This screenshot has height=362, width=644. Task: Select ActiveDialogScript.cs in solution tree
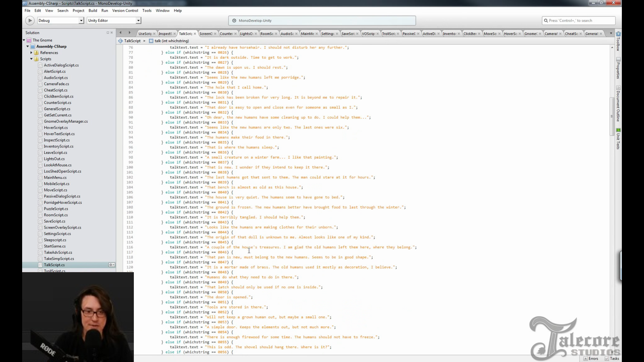[61, 65]
